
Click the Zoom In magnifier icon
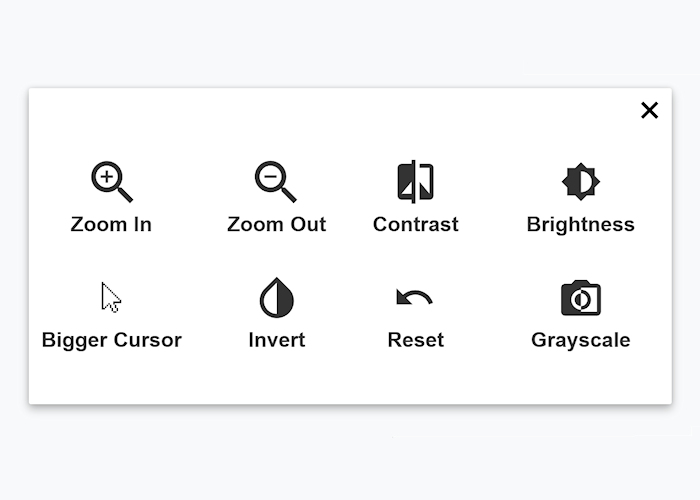(x=111, y=182)
